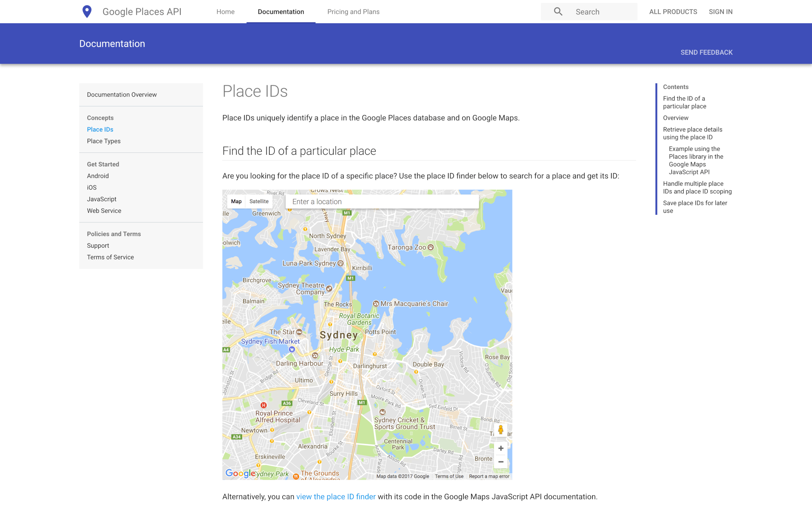Click the Google Places API pin logo
812x508 pixels.
(87, 12)
